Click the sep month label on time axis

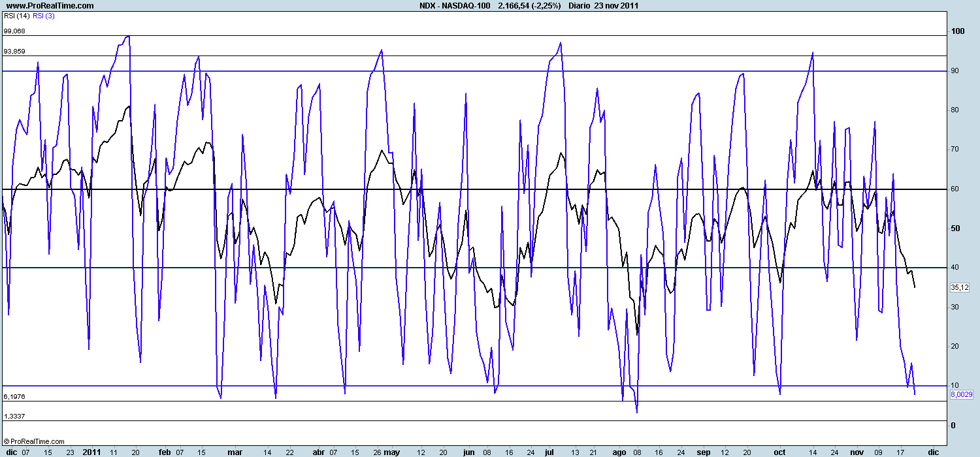[704, 452]
